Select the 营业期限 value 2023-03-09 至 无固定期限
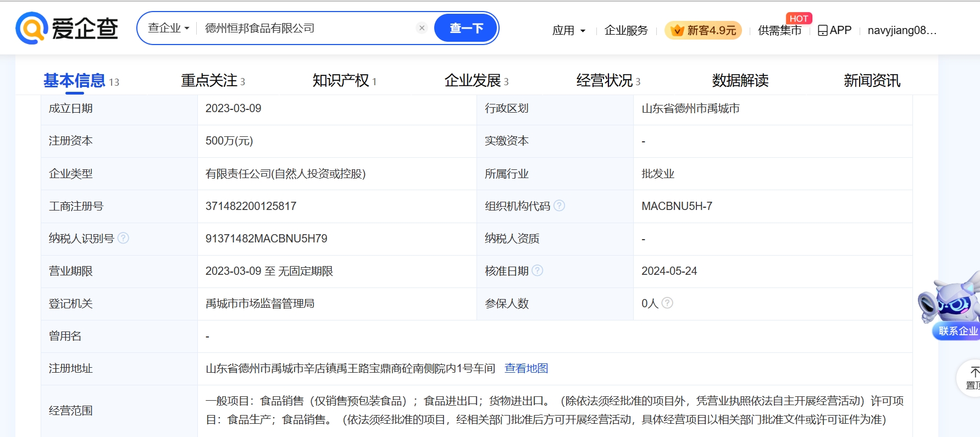The height and width of the screenshot is (437, 980). point(269,271)
